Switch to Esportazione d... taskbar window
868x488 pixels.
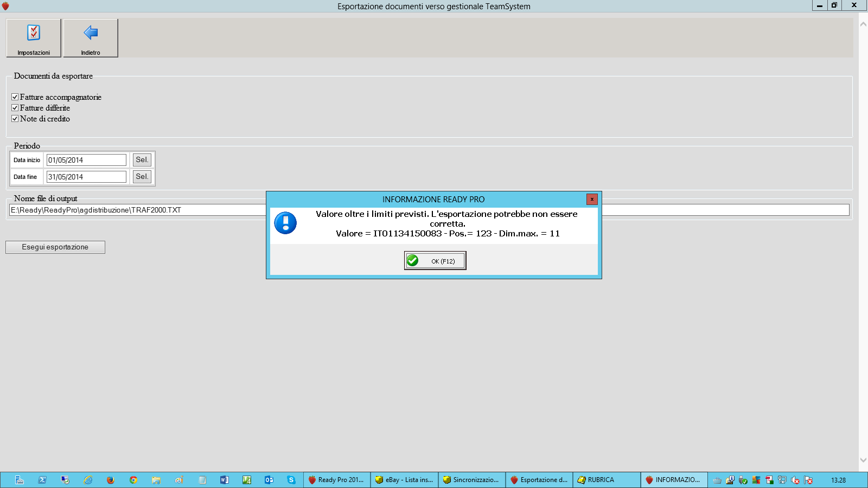tap(540, 480)
